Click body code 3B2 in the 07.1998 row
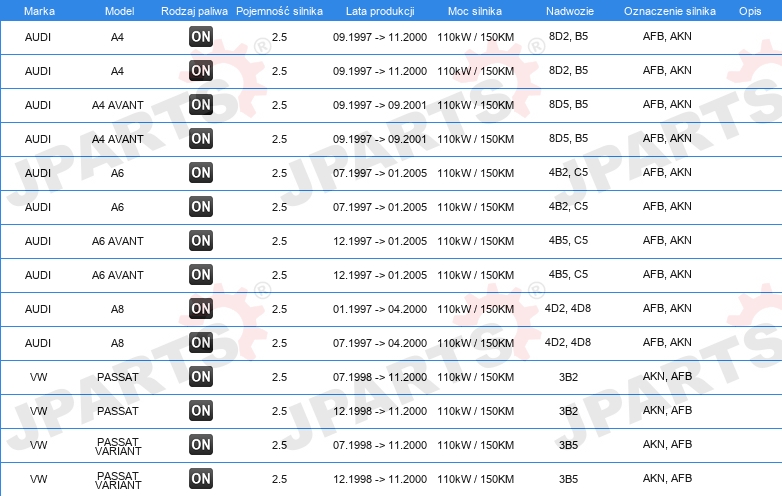This screenshot has width=782, height=496. 568,377
